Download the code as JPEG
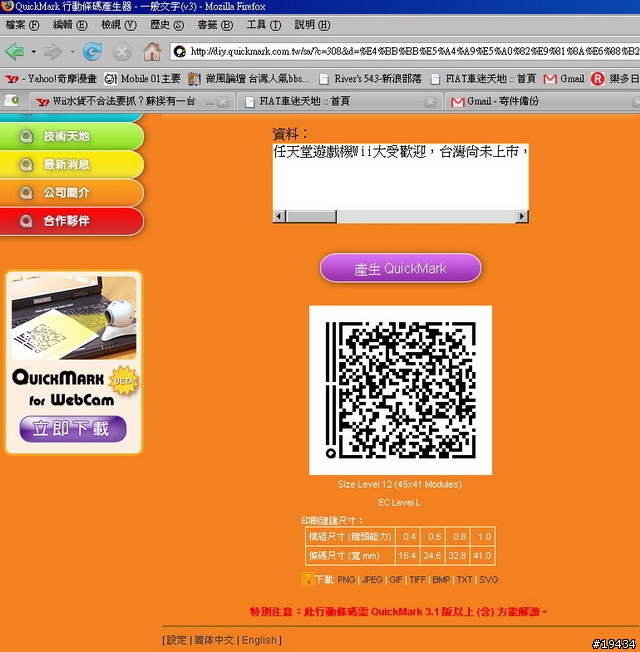The image size is (640, 652). [372, 580]
